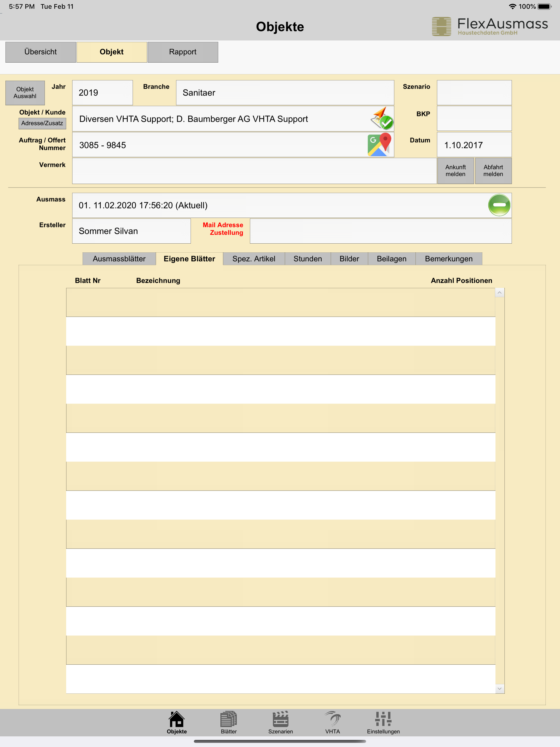Click the Ankunft melden button

pos(456,171)
